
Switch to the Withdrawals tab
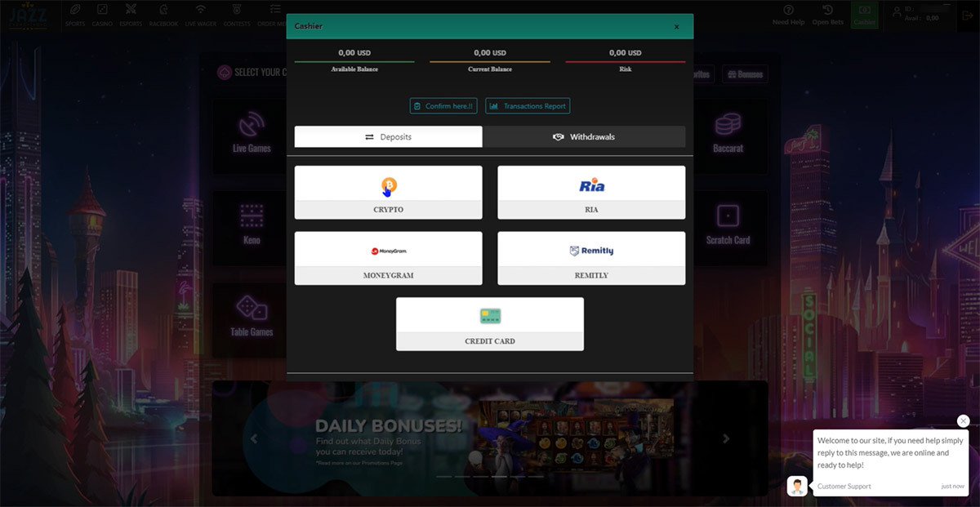click(x=584, y=136)
